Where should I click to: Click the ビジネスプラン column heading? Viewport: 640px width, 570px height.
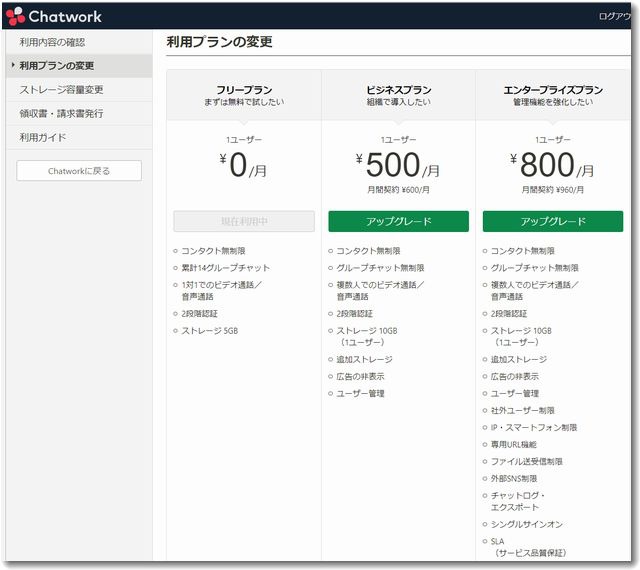click(x=398, y=90)
